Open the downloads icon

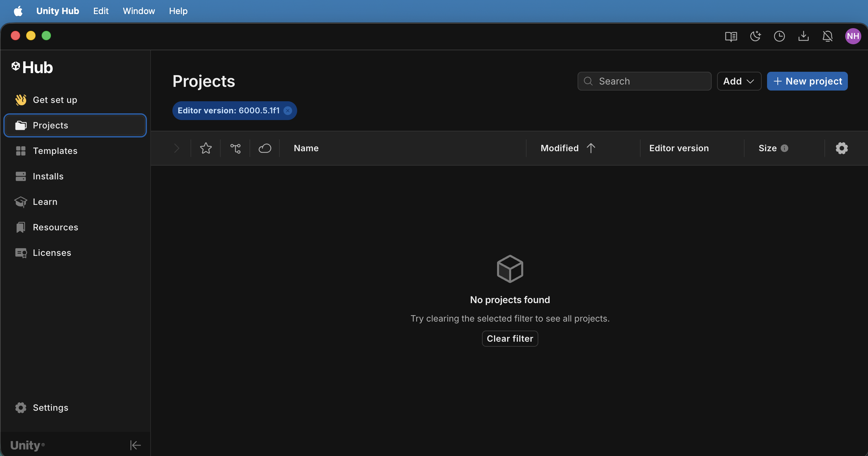(x=803, y=36)
